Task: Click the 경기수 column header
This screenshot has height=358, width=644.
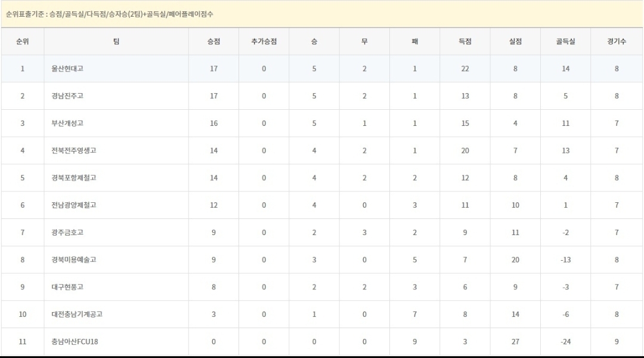Action: pyautogui.click(x=617, y=42)
